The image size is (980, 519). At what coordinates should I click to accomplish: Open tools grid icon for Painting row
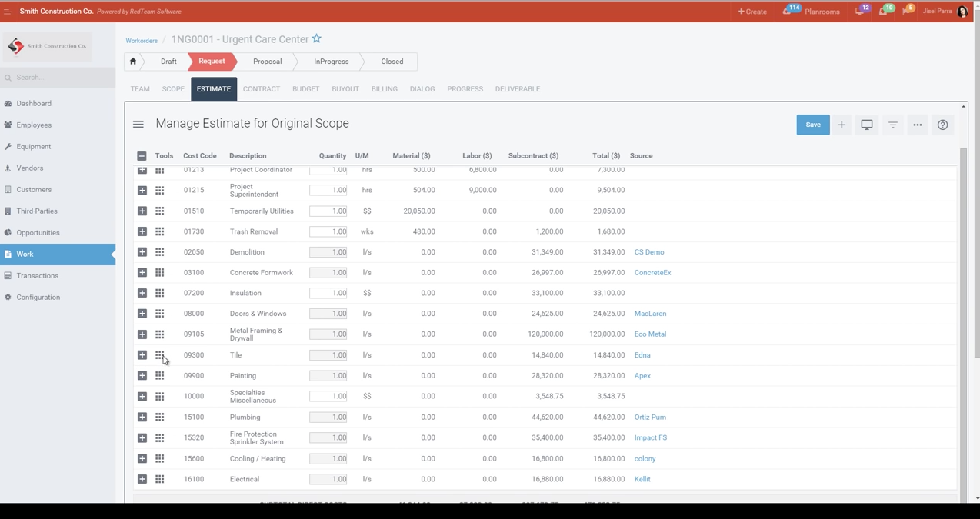[x=159, y=376]
